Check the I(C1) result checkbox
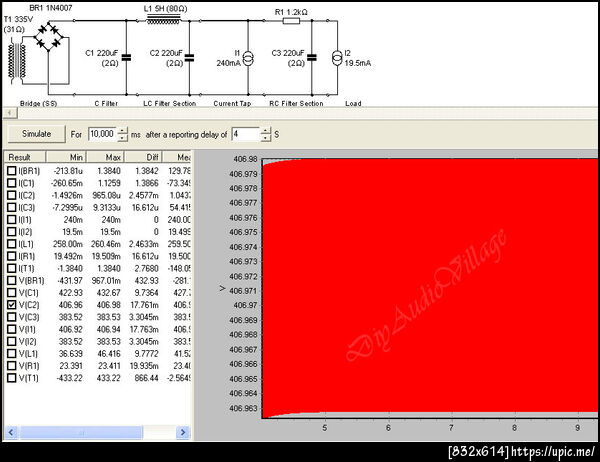 click(x=12, y=183)
